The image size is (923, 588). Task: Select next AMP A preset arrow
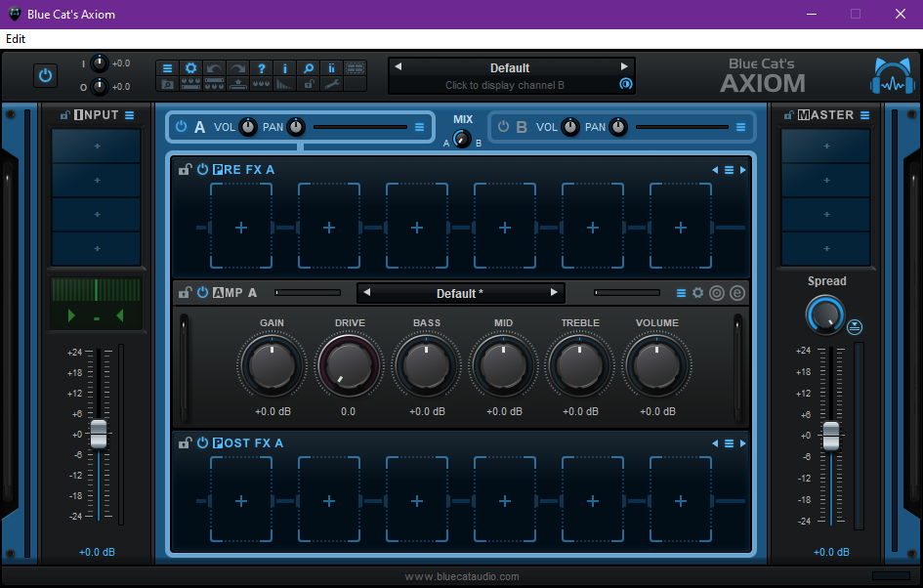click(x=554, y=292)
